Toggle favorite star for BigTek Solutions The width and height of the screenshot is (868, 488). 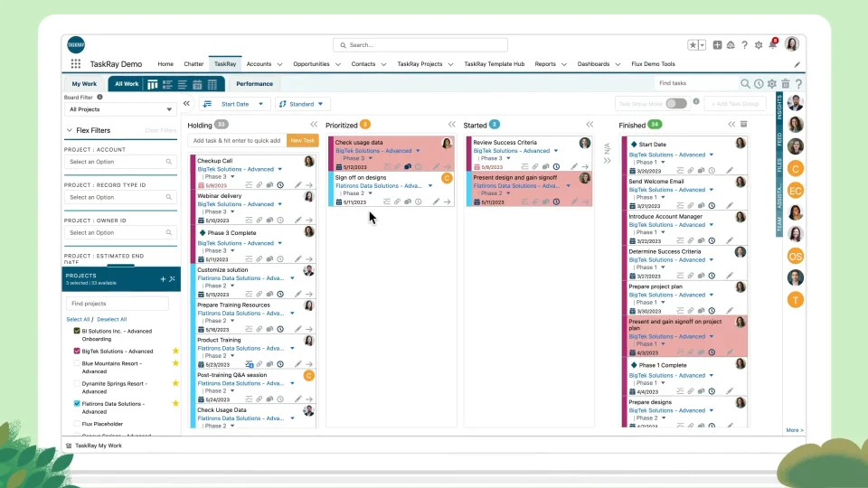175,351
